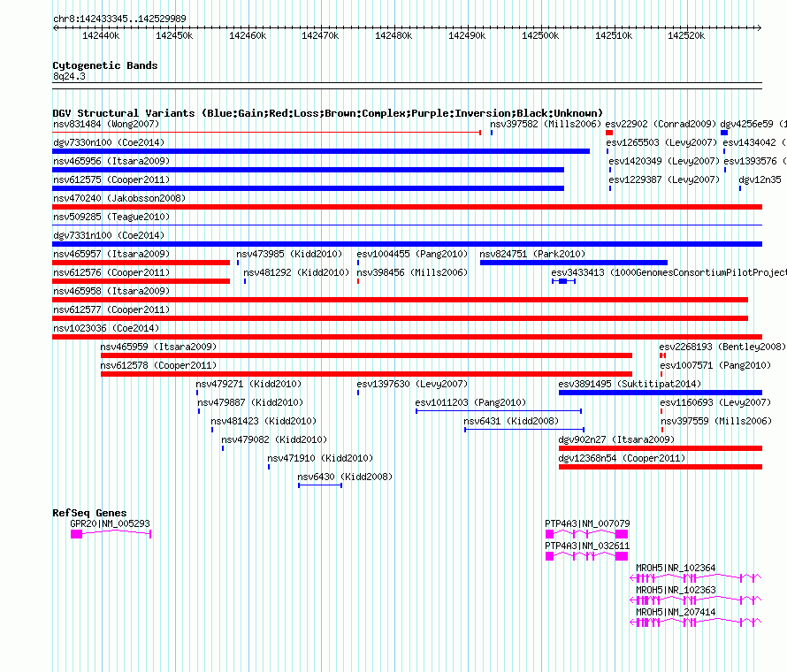Screen dimensions: 787x672
Task: Click the nsv481292 (Kidd2010) label
Action: [x=296, y=272]
